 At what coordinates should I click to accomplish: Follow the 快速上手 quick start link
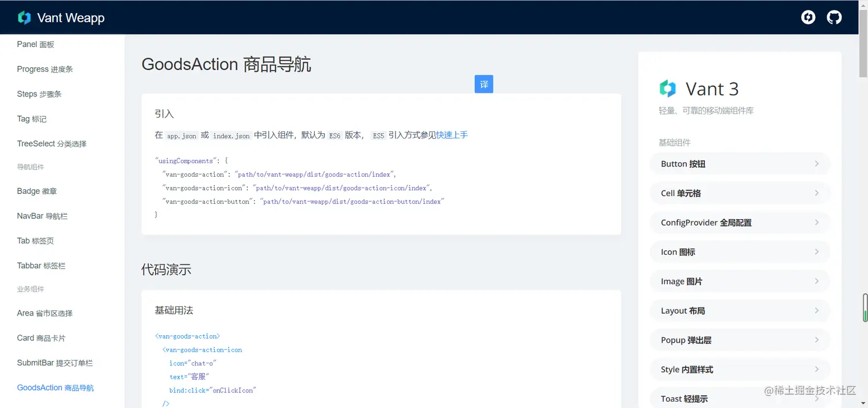pos(452,135)
